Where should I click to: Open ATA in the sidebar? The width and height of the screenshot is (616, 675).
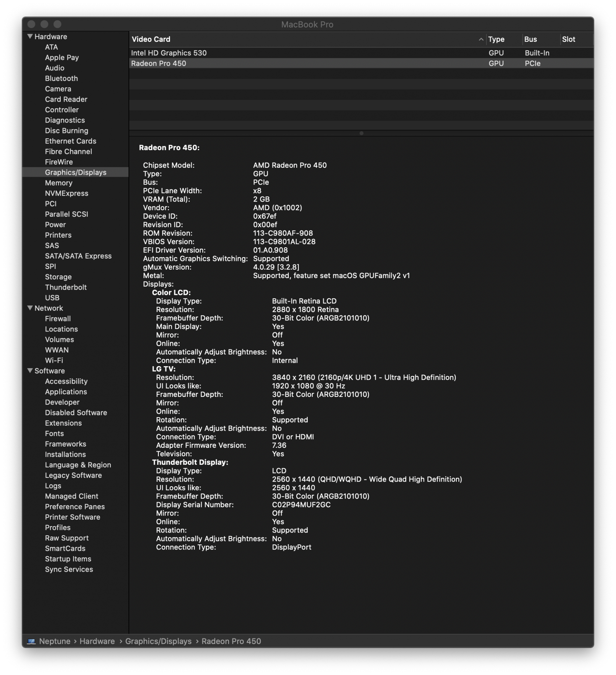click(x=51, y=47)
